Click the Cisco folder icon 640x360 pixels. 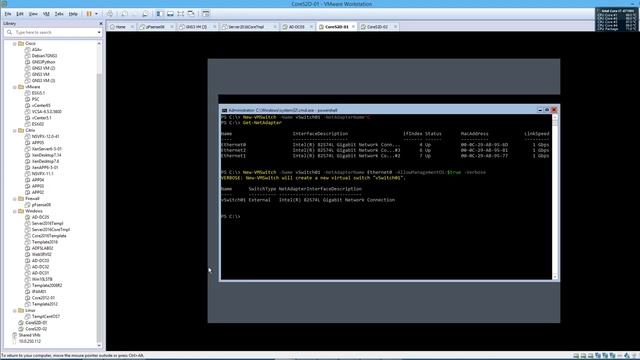(x=21, y=43)
